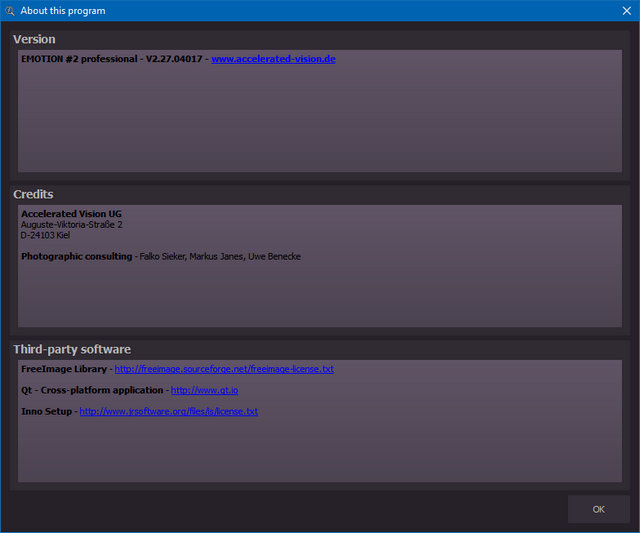640x533 pixels.
Task: Click the FreeImage Library label
Action: coord(64,369)
